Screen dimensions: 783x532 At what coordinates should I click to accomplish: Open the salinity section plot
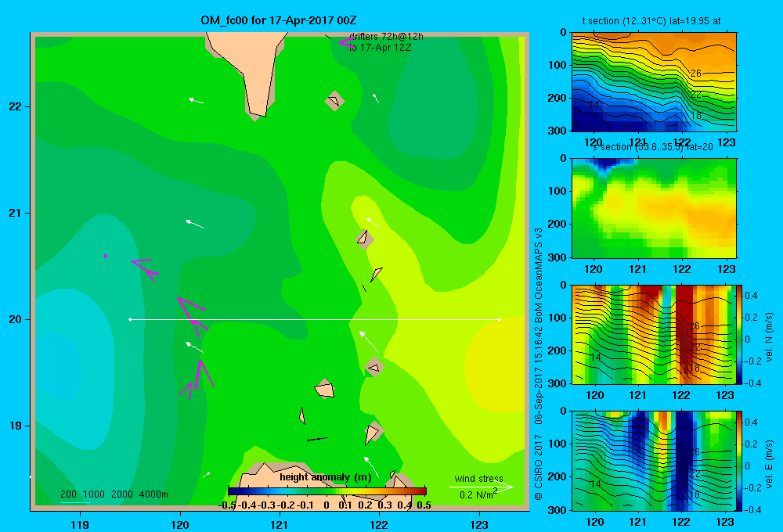pyautogui.click(x=654, y=208)
